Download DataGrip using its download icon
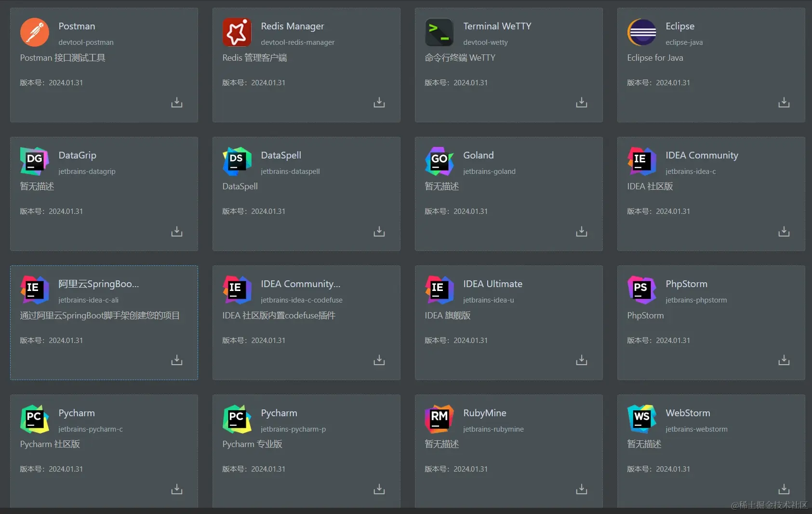This screenshot has width=812, height=514. coord(177,232)
